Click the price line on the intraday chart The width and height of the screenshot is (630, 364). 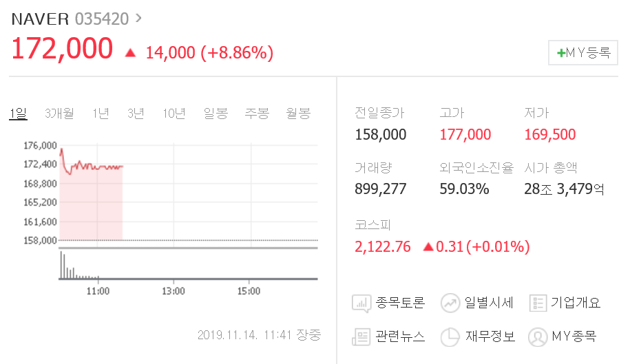point(103,167)
